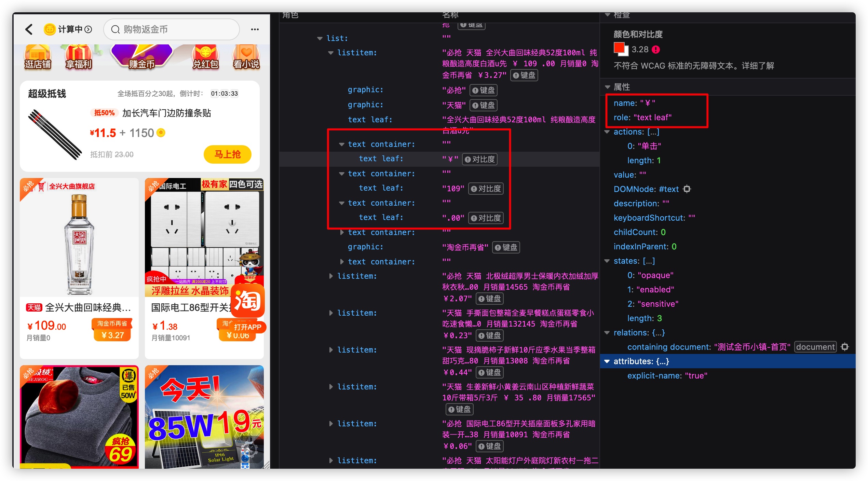Collapse the attributes: {...} row

pos(608,361)
